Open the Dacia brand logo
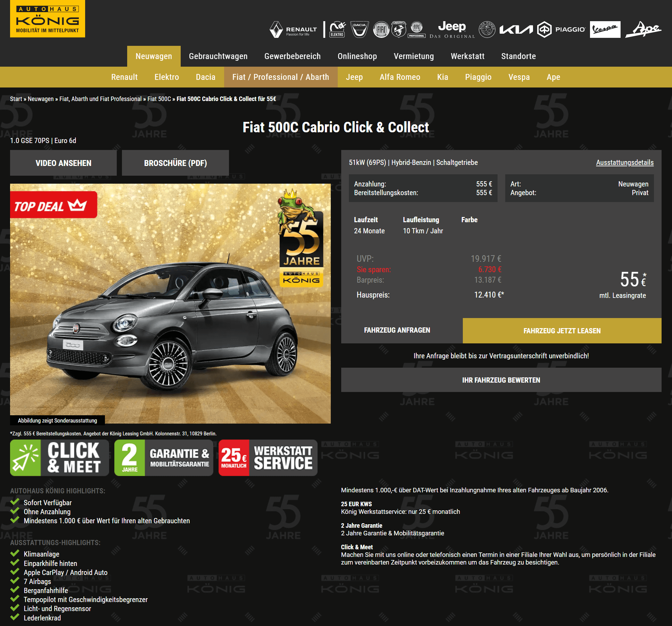 pos(359,30)
